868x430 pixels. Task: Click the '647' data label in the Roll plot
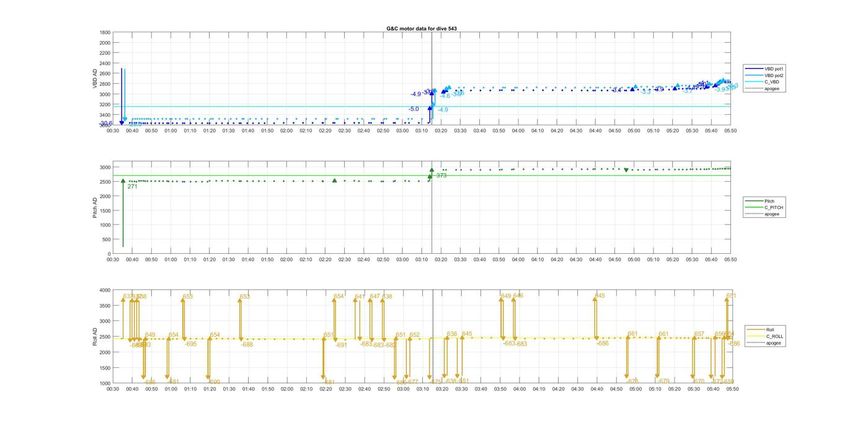(x=374, y=297)
